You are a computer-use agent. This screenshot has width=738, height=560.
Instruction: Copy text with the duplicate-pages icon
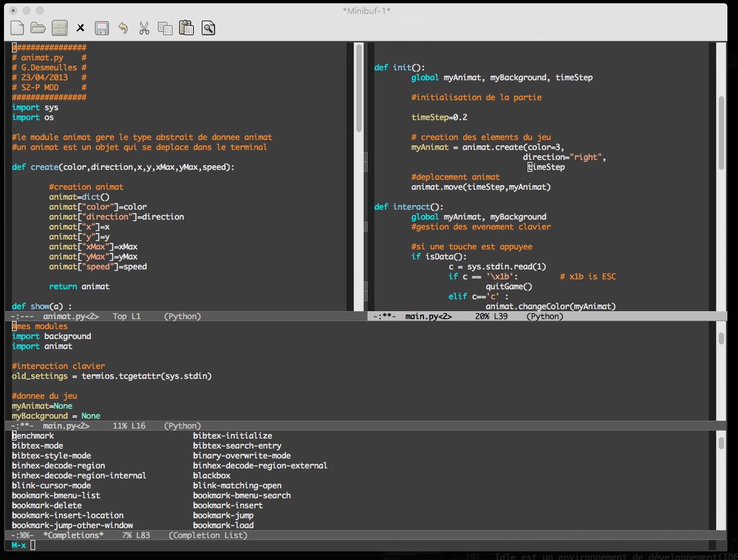click(x=165, y=27)
